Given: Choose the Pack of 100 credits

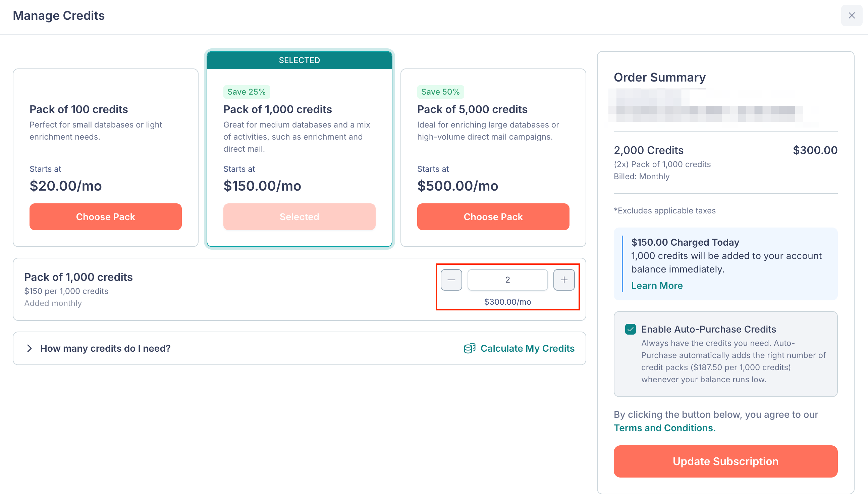Looking at the screenshot, I should [106, 217].
